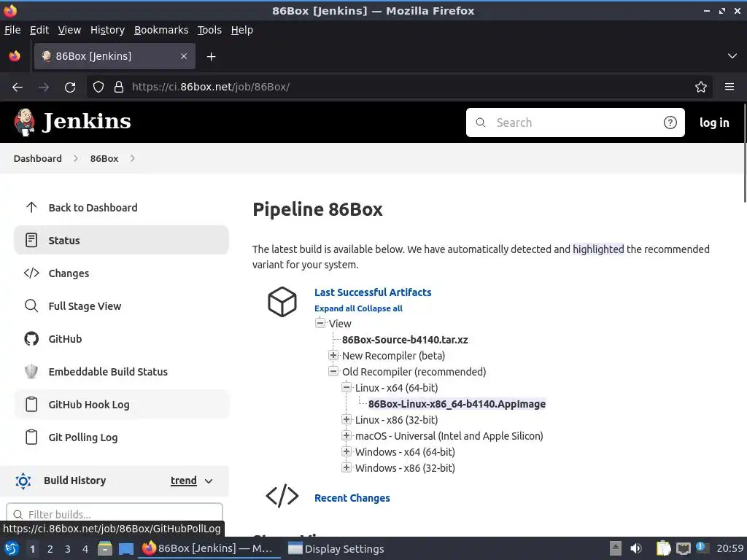Open the application launcher menu in the taskbar
Viewport: 747px width, 560px height.
tap(12, 548)
